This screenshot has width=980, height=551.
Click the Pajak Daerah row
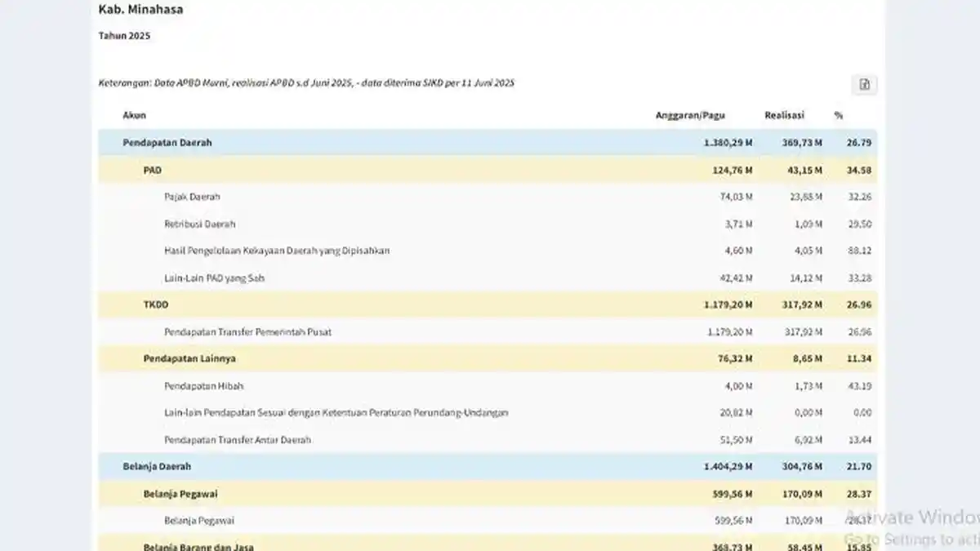point(488,197)
